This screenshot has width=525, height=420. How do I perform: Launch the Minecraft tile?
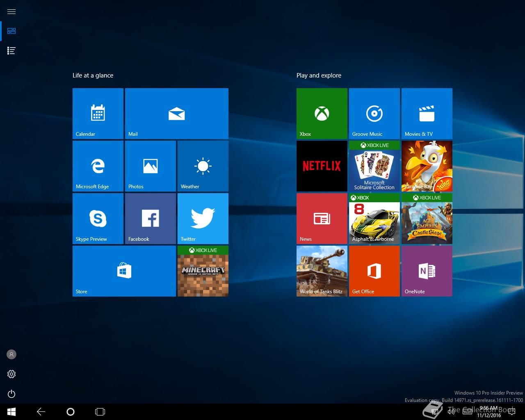(203, 271)
